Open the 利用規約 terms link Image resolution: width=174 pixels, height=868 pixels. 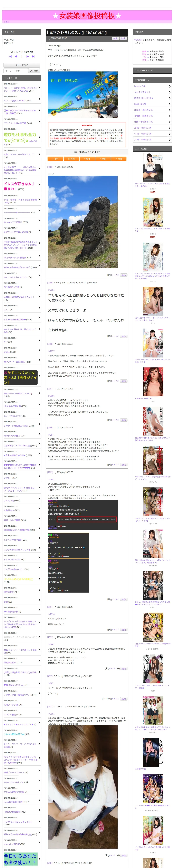138,40
